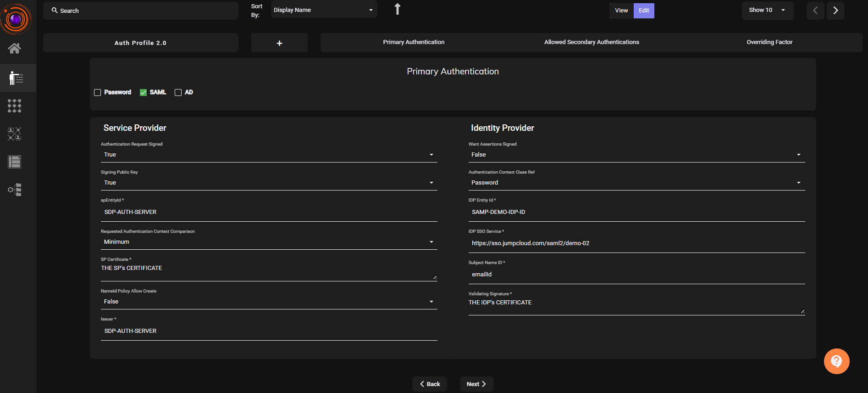Add a new profile with plus button
This screenshot has width=868, height=393.
[279, 43]
